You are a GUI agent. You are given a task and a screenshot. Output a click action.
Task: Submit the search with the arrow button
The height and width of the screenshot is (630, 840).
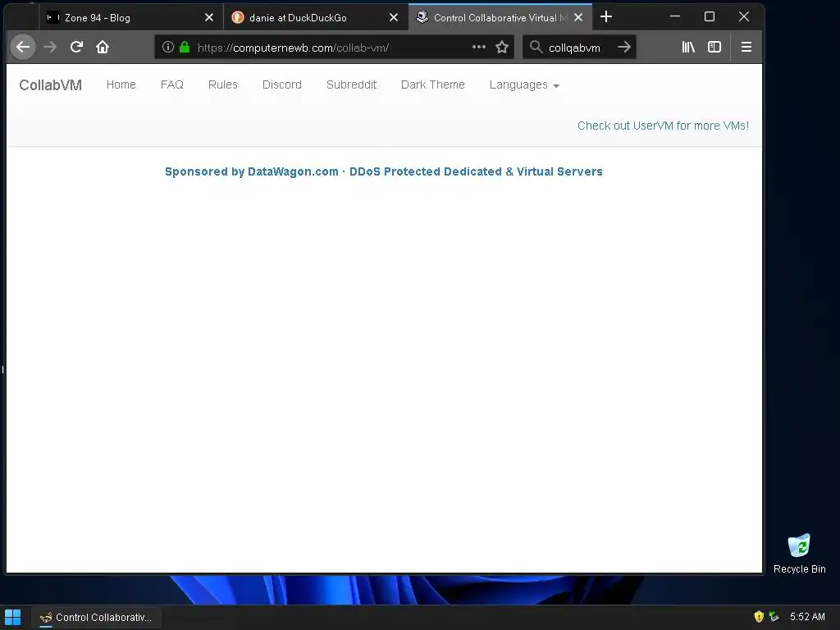pyautogui.click(x=623, y=47)
